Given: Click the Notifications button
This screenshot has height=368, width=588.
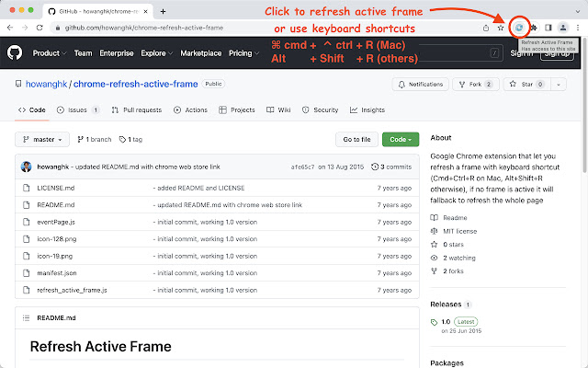Looking at the screenshot, I should point(421,85).
